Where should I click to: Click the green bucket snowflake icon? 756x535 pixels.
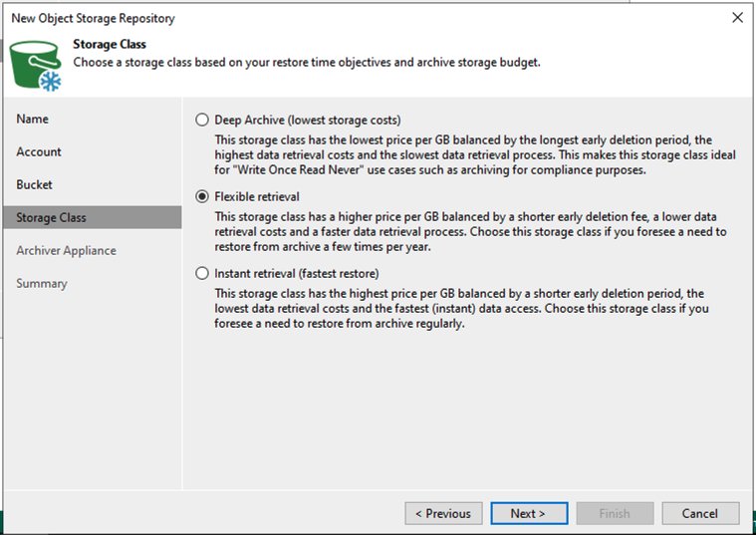pos(36,66)
